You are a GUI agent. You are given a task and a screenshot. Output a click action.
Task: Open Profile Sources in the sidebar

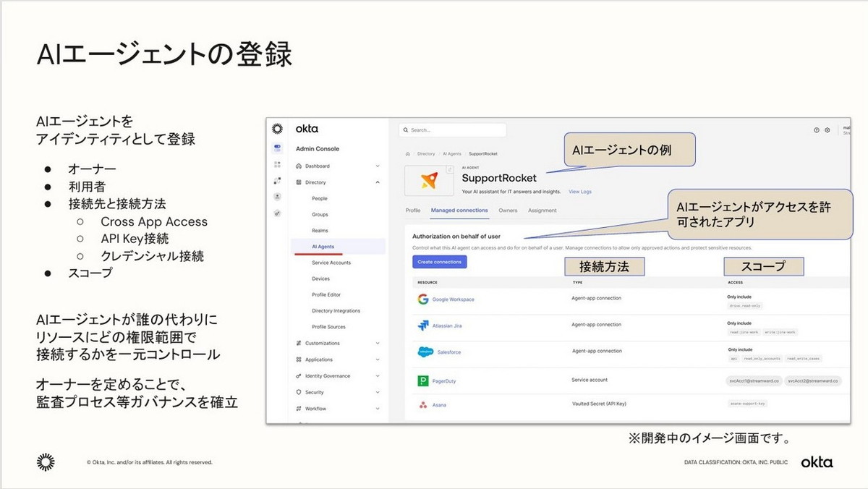[x=328, y=327]
